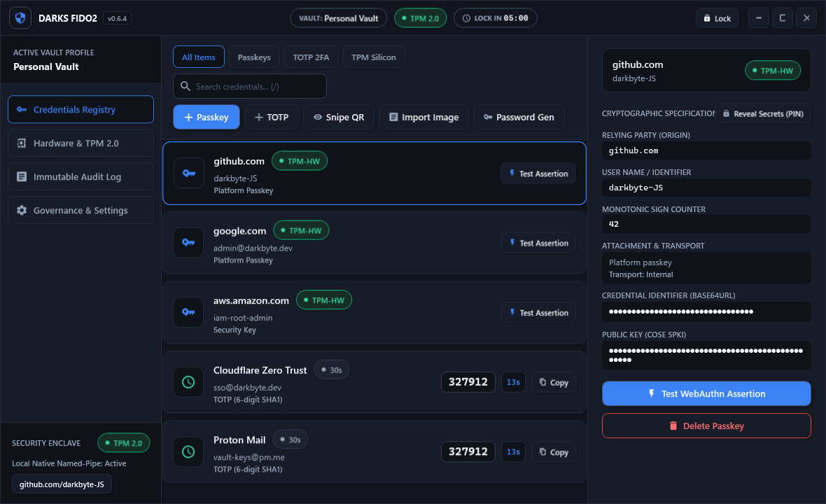The width and height of the screenshot is (826, 504).
Task: Delete the selected Passkey
Action: [706, 426]
